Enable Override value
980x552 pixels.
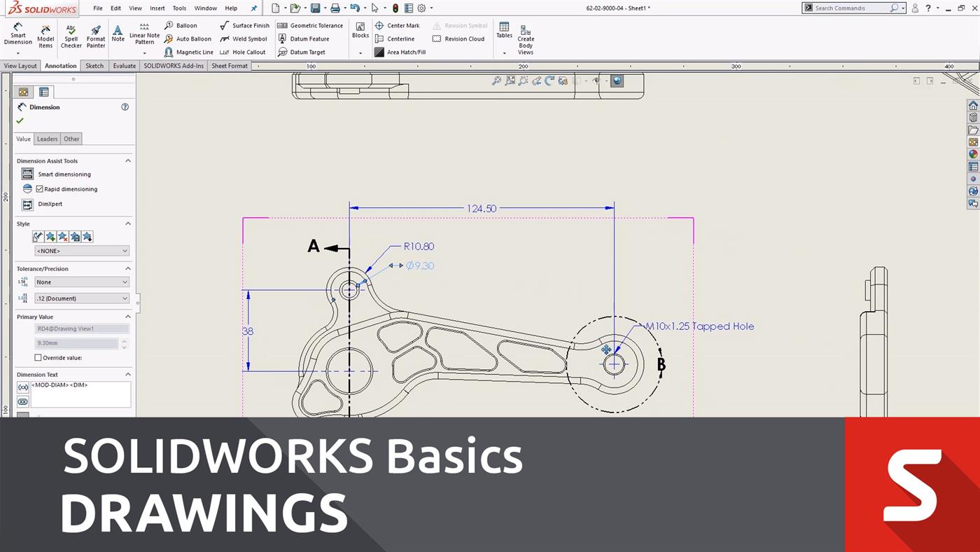click(38, 358)
